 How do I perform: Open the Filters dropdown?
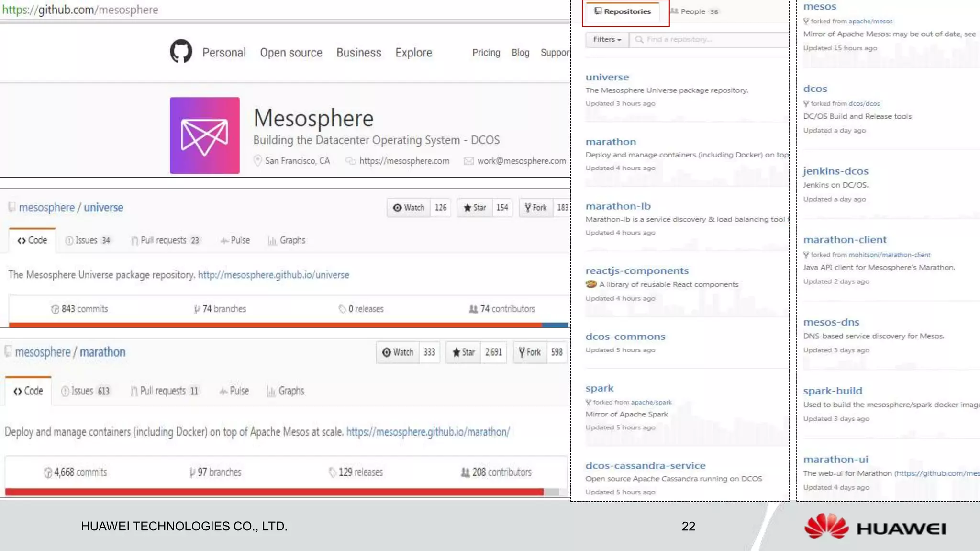click(x=607, y=40)
